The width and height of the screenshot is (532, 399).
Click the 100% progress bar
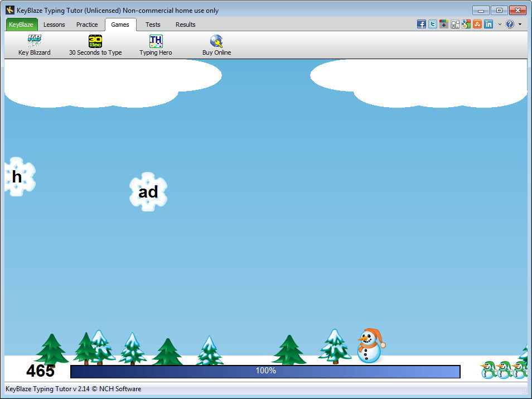tap(265, 372)
